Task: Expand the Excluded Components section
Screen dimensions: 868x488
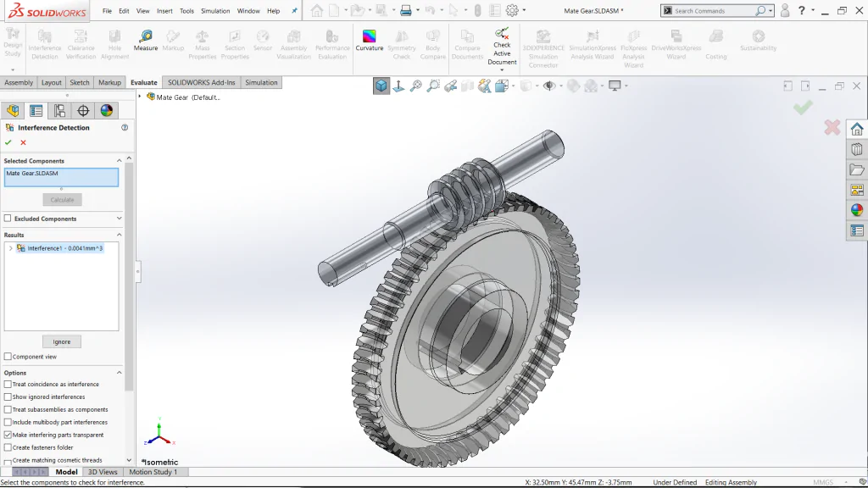Action: point(119,219)
